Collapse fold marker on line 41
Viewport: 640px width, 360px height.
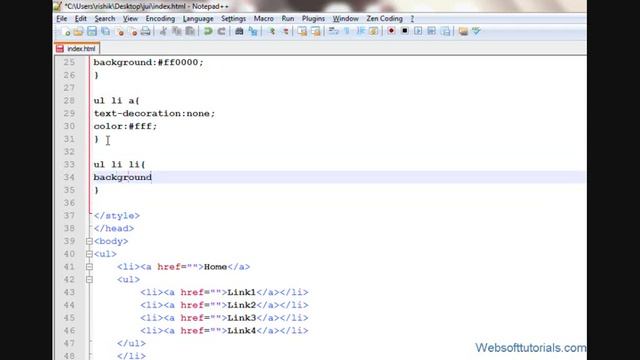coord(89,267)
